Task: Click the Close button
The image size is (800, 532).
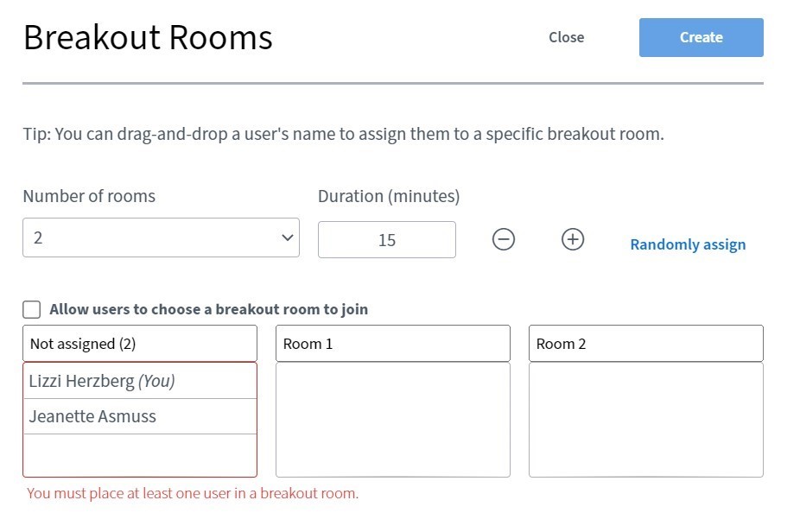Action: tap(566, 37)
